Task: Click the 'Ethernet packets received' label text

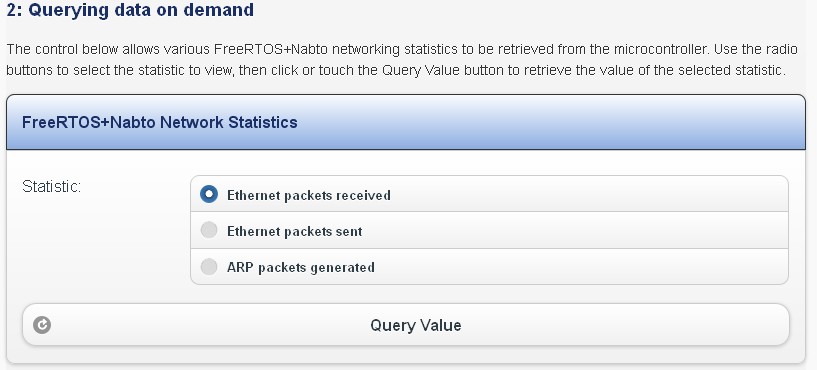Action: (308, 195)
